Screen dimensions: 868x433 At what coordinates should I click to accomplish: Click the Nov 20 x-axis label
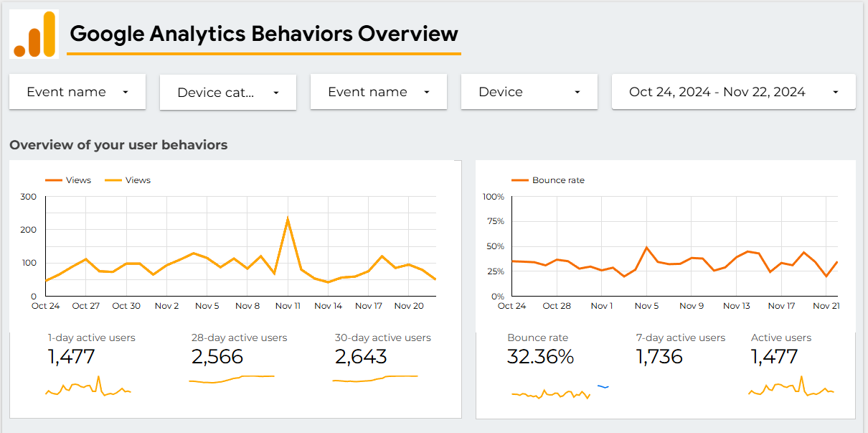[x=409, y=306]
